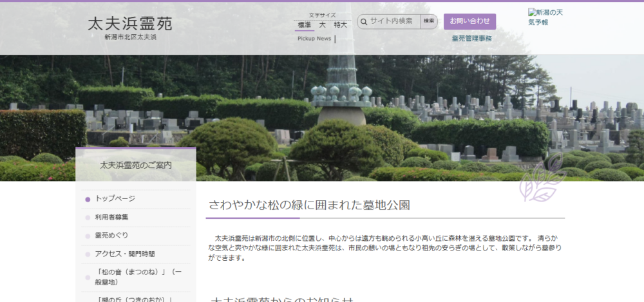Click the heading さわやかな松の緑に囲まれた墓地公園
Viewport: 644px width, 302px height.
[x=309, y=205]
